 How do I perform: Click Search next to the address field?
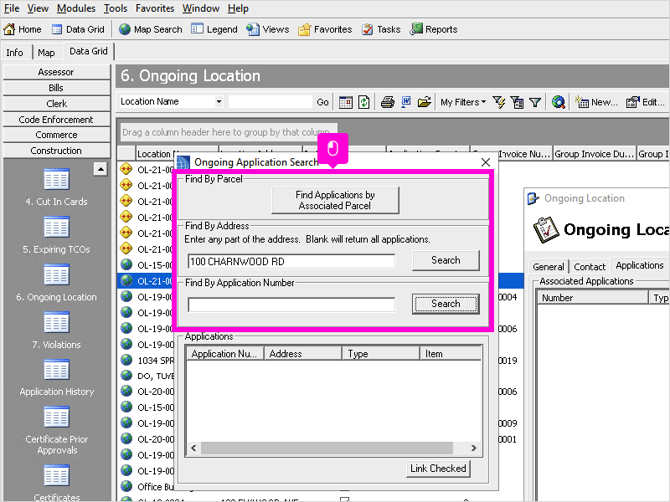(446, 260)
